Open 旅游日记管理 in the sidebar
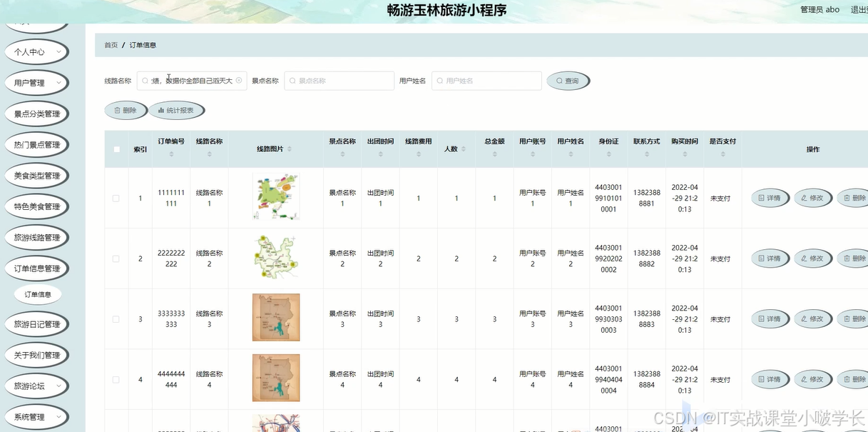Screen dimensions: 868x432 [37, 324]
